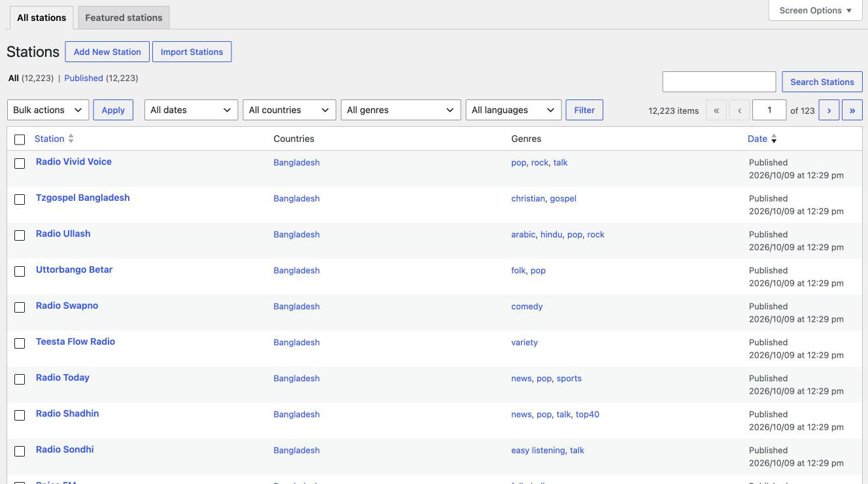Check the Radio Swapno row
868x484 pixels.
click(20, 307)
